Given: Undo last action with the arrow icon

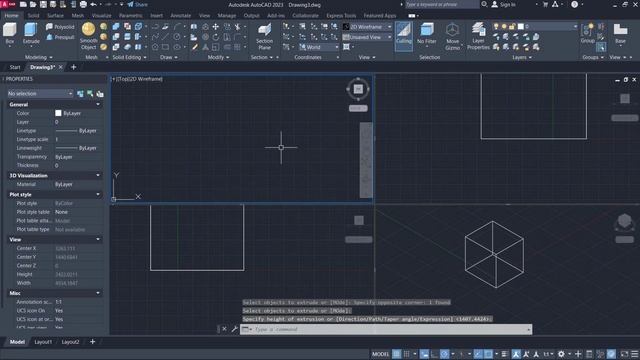Looking at the screenshot, I should click(93, 4).
